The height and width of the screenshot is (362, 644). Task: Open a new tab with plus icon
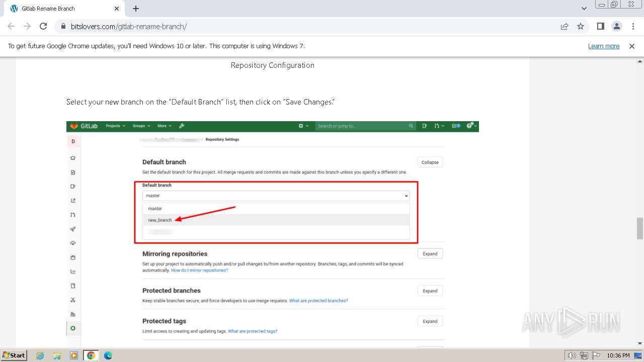point(136,9)
